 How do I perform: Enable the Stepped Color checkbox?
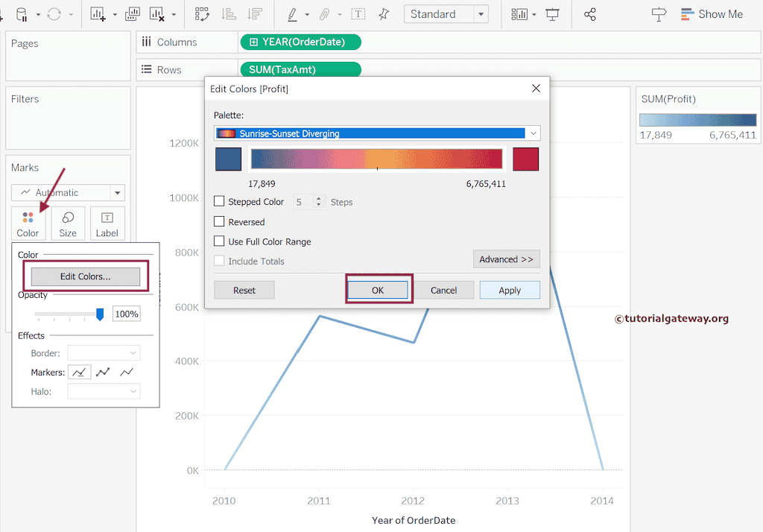[220, 201]
